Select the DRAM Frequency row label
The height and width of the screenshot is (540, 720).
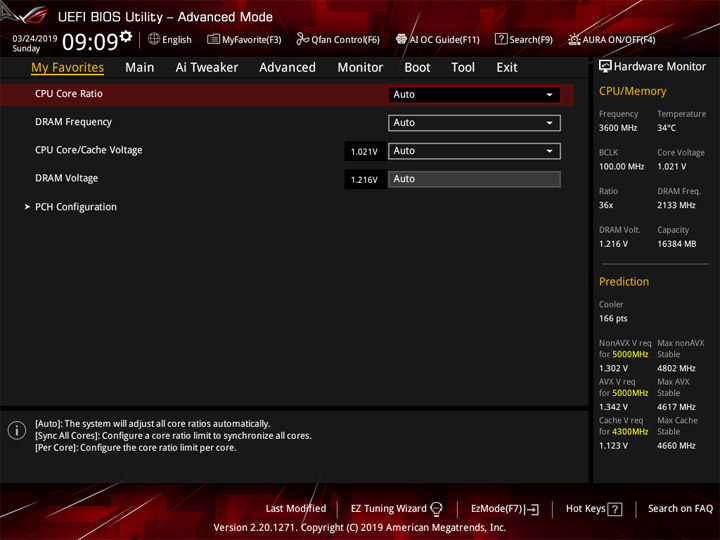point(73,122)
